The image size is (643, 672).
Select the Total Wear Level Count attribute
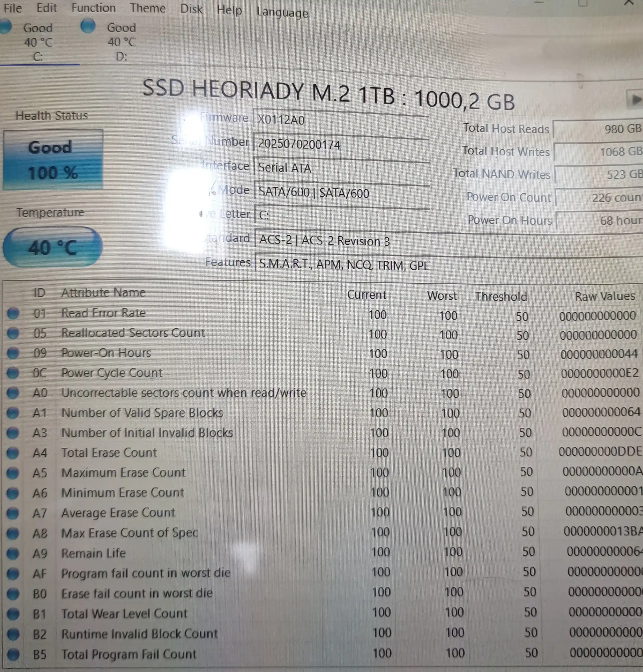tap(124, 613)
